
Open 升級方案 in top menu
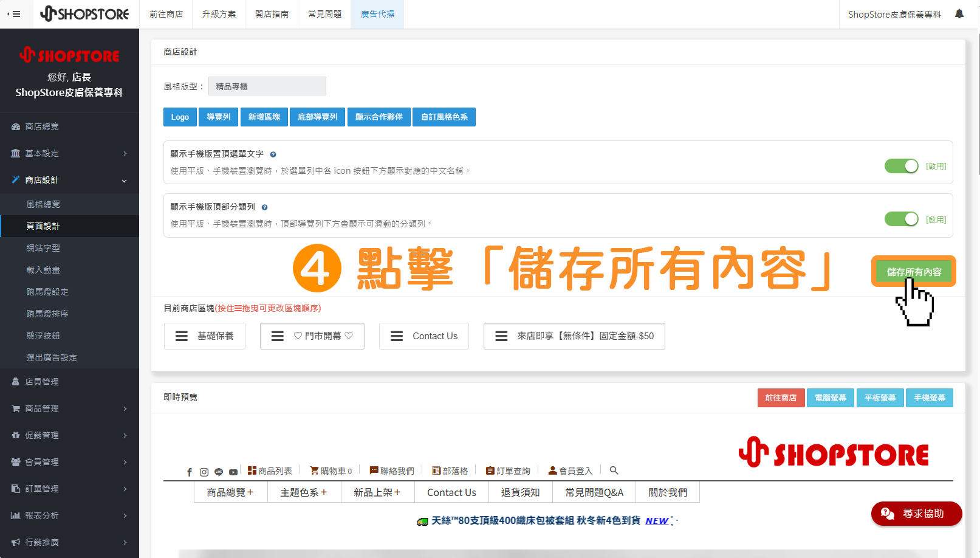(219, 14)
